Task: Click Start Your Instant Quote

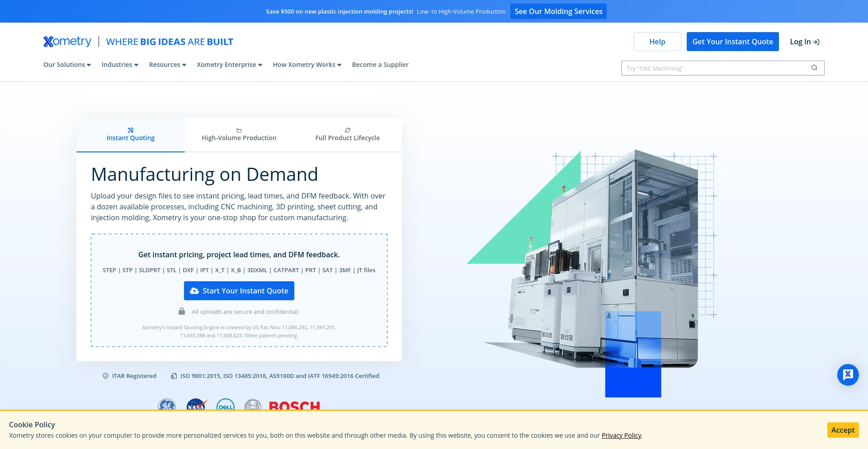Action: click(x=239, y=291)
